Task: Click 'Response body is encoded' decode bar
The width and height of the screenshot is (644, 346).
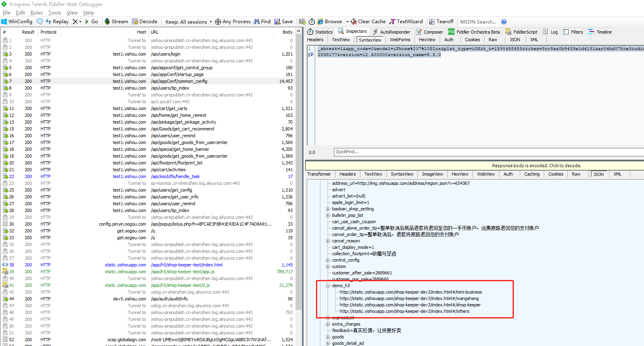Action: [475, 166]
